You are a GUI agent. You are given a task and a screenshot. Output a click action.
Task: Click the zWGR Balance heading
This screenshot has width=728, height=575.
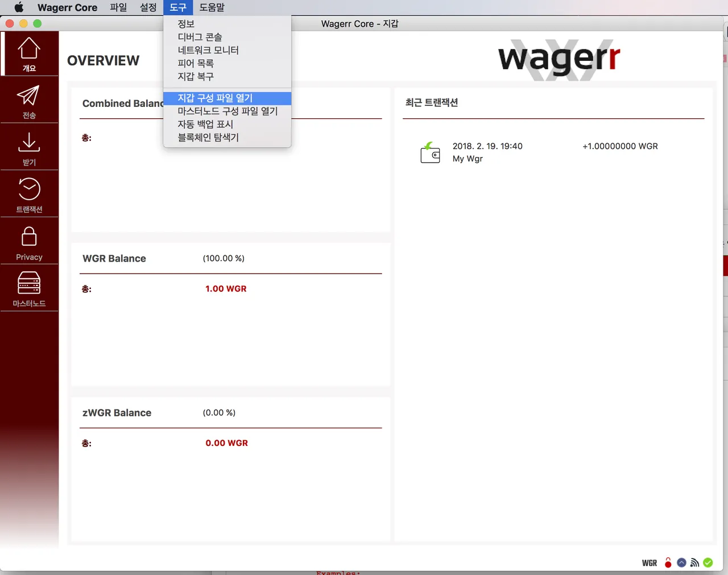(x=117, y=413)
